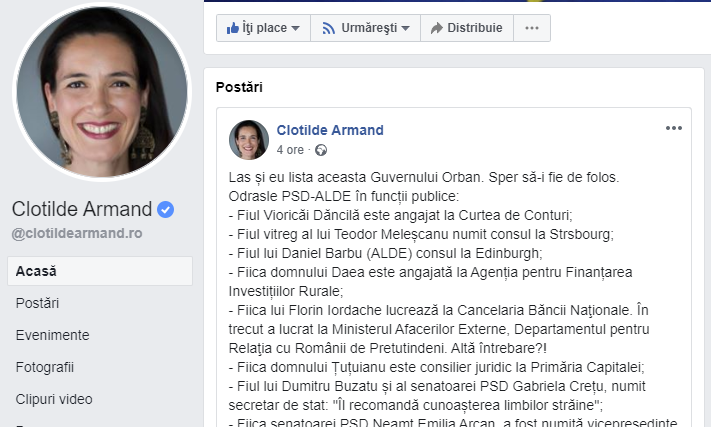Click the small post author avatar
This screenshot has height=427, width=711.
point(249,140)
